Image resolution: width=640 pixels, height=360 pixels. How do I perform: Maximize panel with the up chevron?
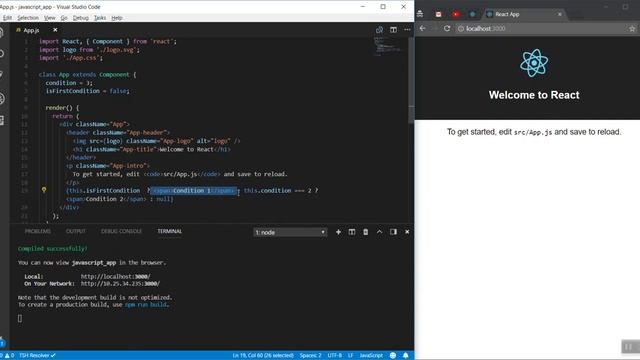click(x=379, y=232)
